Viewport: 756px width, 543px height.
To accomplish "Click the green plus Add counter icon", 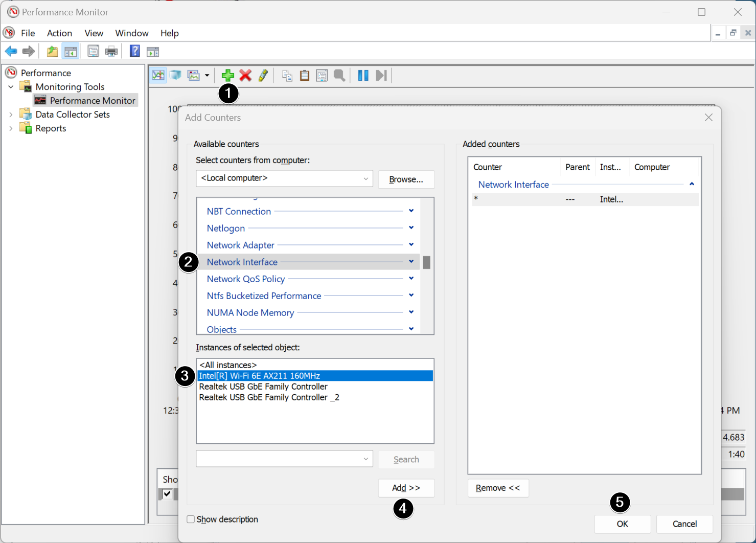I will point(227,76).
